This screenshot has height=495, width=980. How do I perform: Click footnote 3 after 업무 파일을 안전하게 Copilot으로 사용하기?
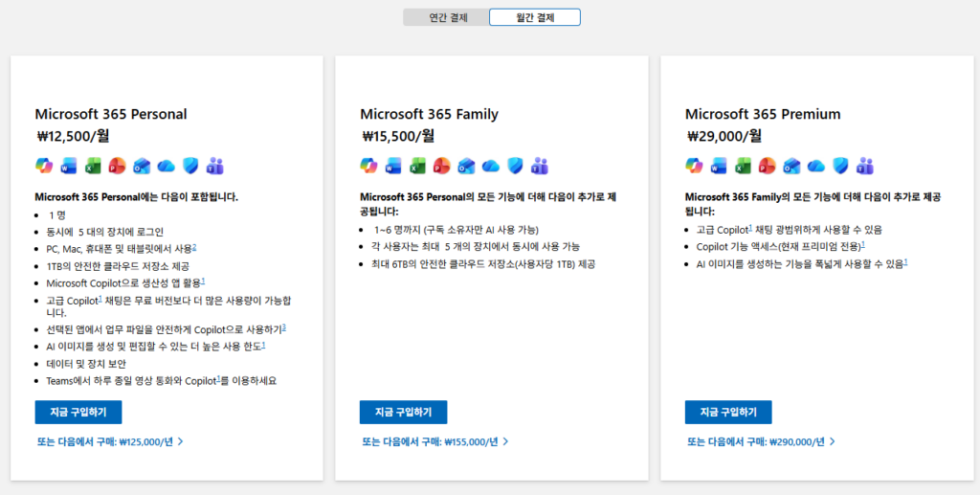coord(283,326)
